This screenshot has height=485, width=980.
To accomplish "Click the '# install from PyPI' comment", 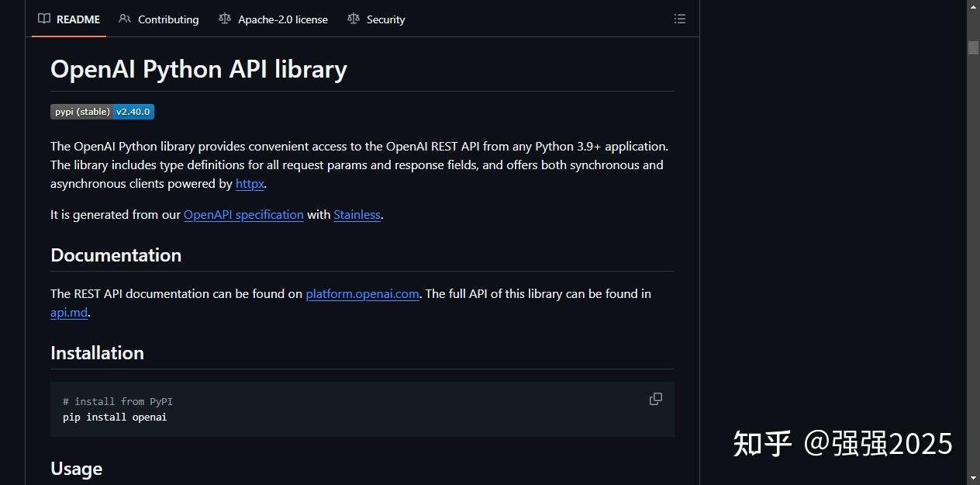I will pyautogui.click(x=118, y=401).
